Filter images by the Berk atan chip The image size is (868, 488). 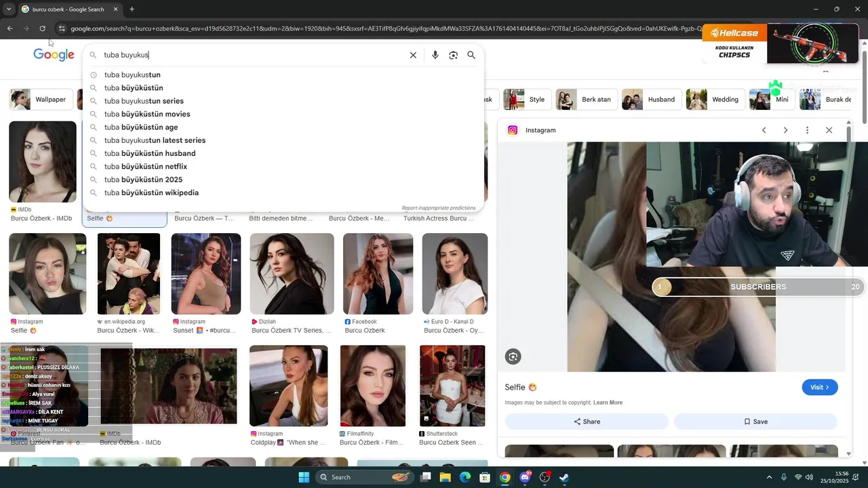point(586,100)
